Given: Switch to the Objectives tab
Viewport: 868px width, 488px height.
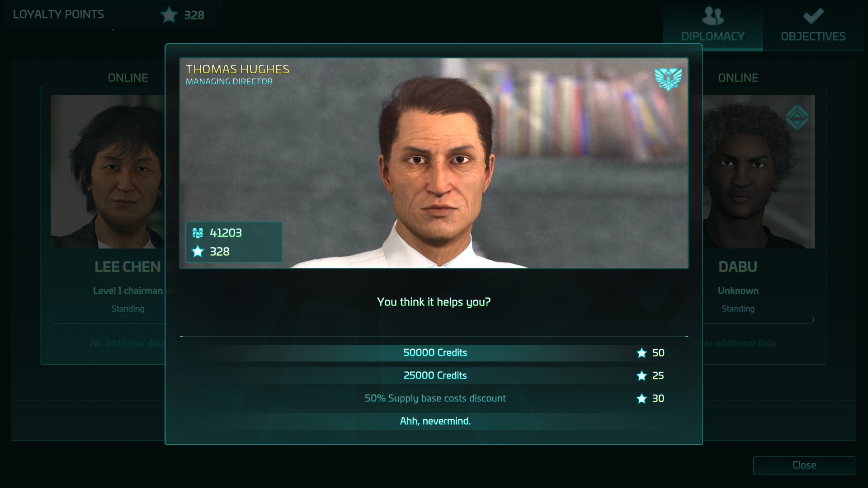Looking at the screenshot, I should [813, 25].
